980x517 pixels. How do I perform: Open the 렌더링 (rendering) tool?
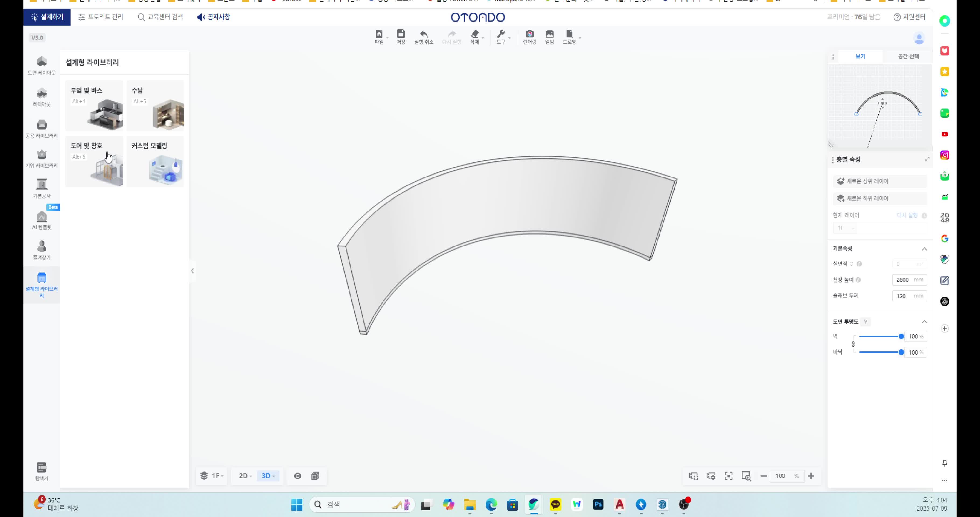coord(529,37)
